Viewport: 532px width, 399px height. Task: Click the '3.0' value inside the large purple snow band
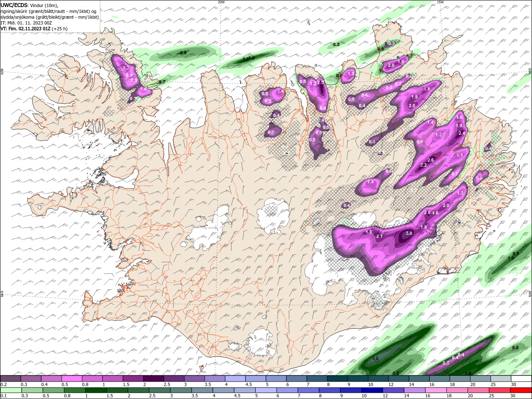click(x=409, y=233)
